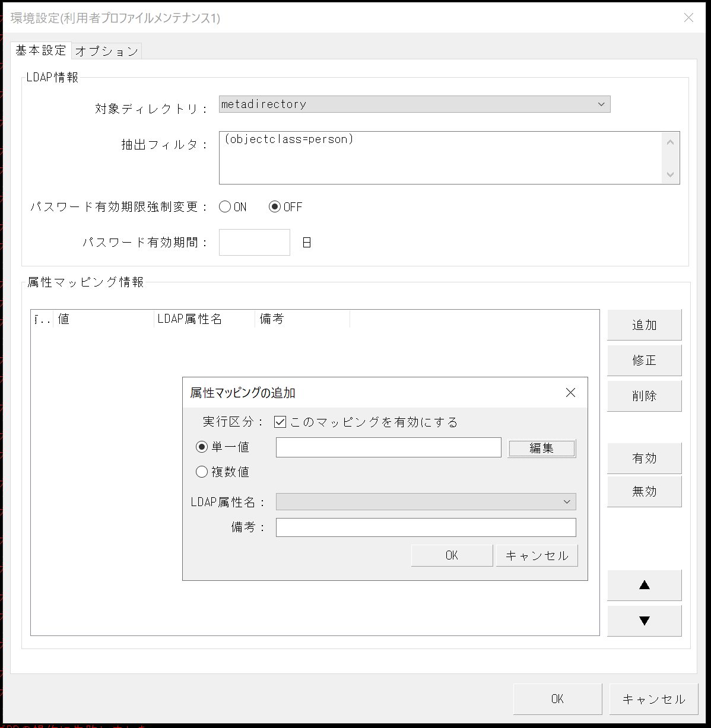
Task: Click the 編集 button next to 単一値
Action: (541, 448)
